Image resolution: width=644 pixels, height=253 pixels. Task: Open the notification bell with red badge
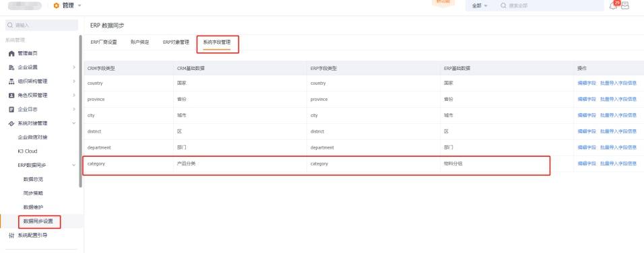point(614,5)
